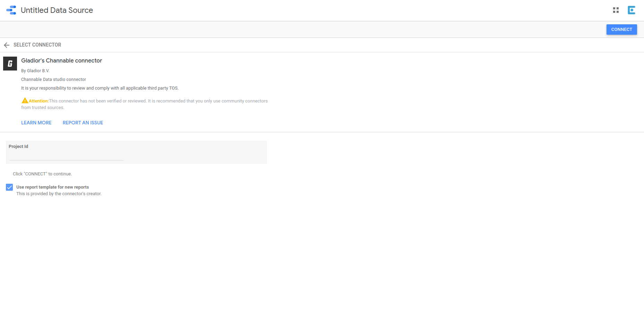Click 'This is provided by the connector's creator' text
This screenshot has height=331, width=644.
pyautogui.click(x=59, y=194)
